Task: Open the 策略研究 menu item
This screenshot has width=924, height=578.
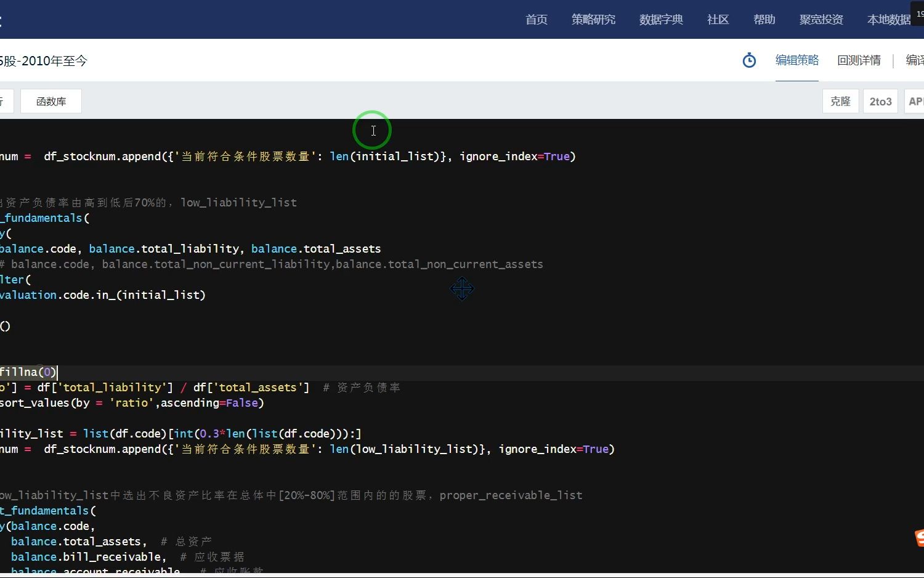Action: [593, 20]
